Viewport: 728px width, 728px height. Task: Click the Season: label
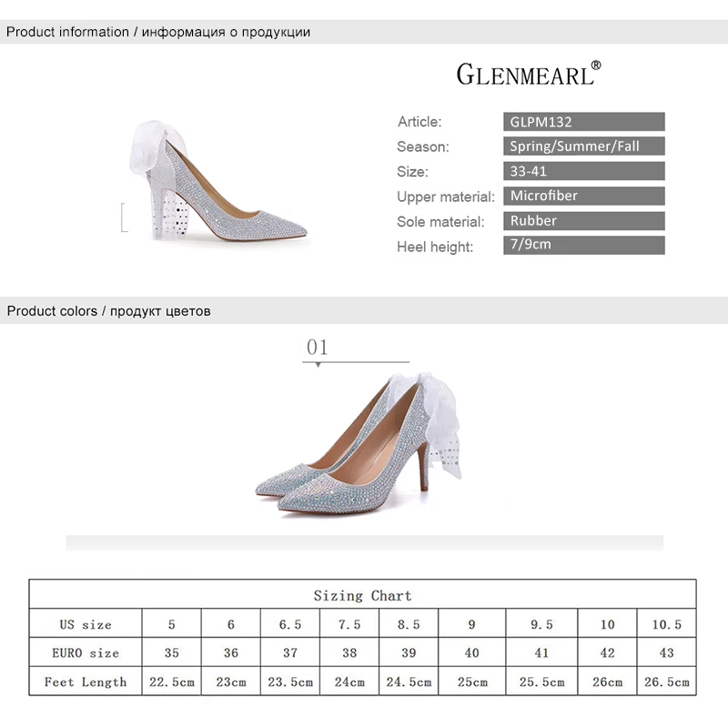(x=423, y=147)
